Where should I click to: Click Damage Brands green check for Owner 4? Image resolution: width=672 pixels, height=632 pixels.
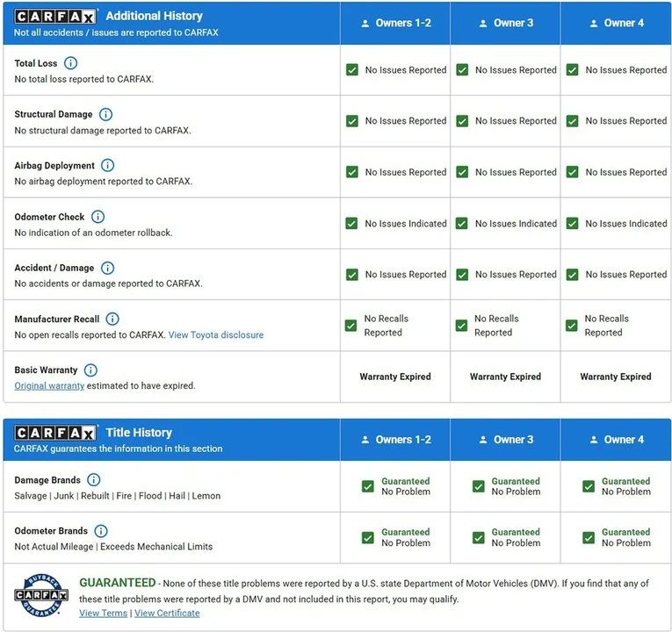tap(589, 486)
